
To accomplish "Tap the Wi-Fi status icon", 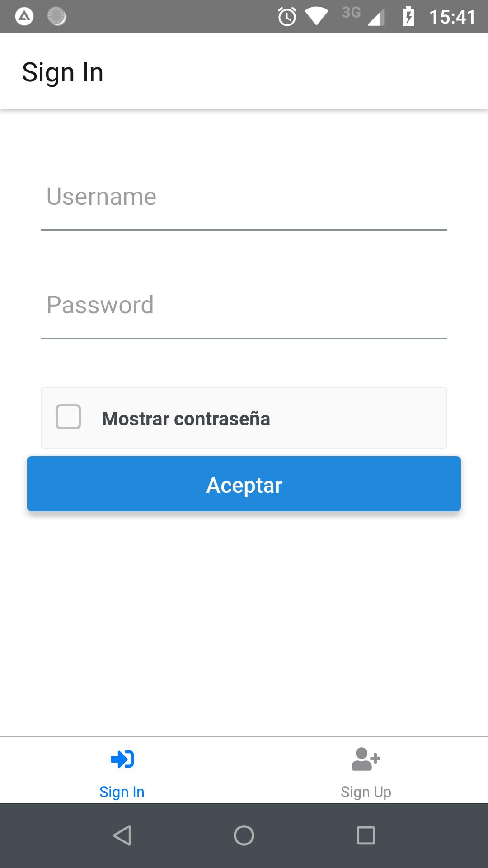I will tap(316, 17).
